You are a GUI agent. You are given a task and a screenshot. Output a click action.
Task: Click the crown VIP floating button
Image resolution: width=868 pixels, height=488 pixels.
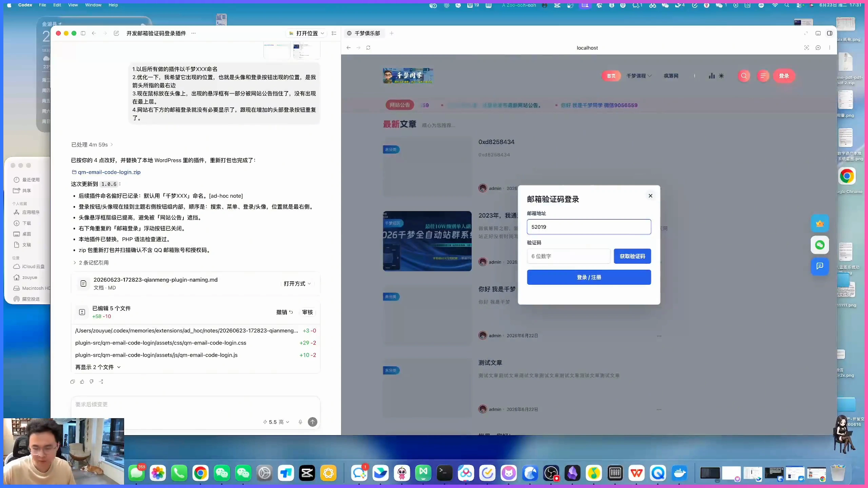[x=820, y=223]
